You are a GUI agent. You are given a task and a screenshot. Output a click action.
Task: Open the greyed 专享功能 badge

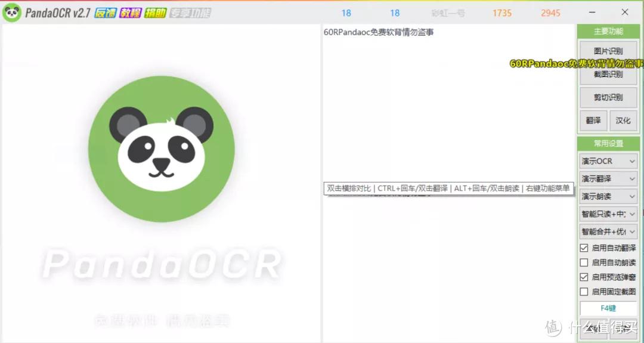[x=190, y=13]
